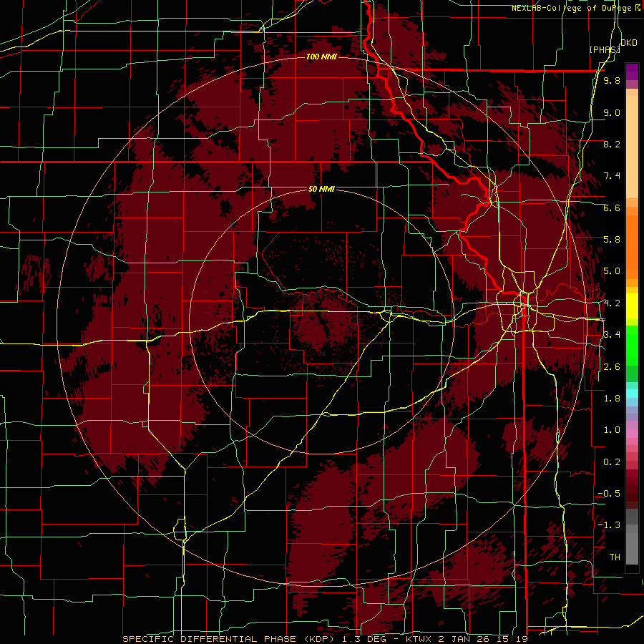This screenshot has height=644, width=644.
Task: Pick the orange color bar segment
Action: click(632, 247)
